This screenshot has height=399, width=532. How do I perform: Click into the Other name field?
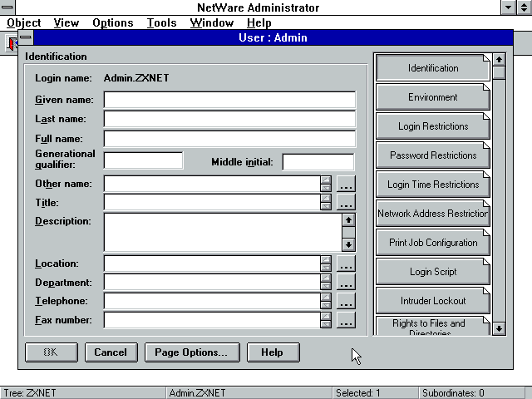[212, 184]
